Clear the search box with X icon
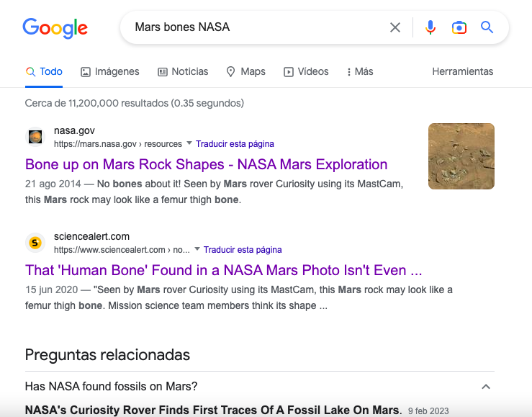The width and height of the screenshot is (532, 417). point(395,27)
